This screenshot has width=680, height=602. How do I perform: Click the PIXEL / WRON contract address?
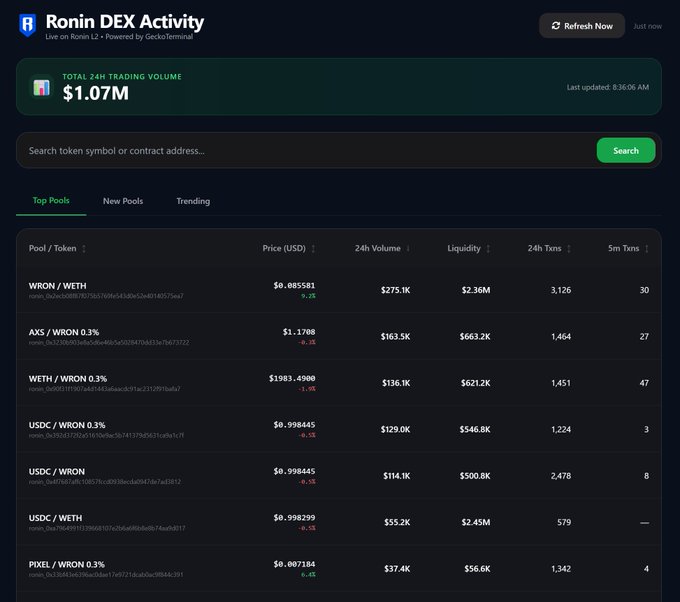(x=106, y=574)
